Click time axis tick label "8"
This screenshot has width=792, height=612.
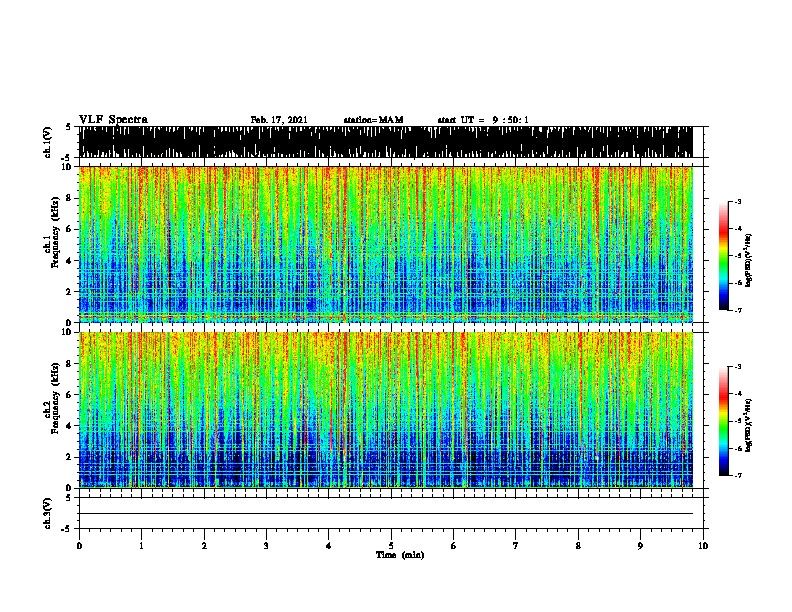click(578, 546)
